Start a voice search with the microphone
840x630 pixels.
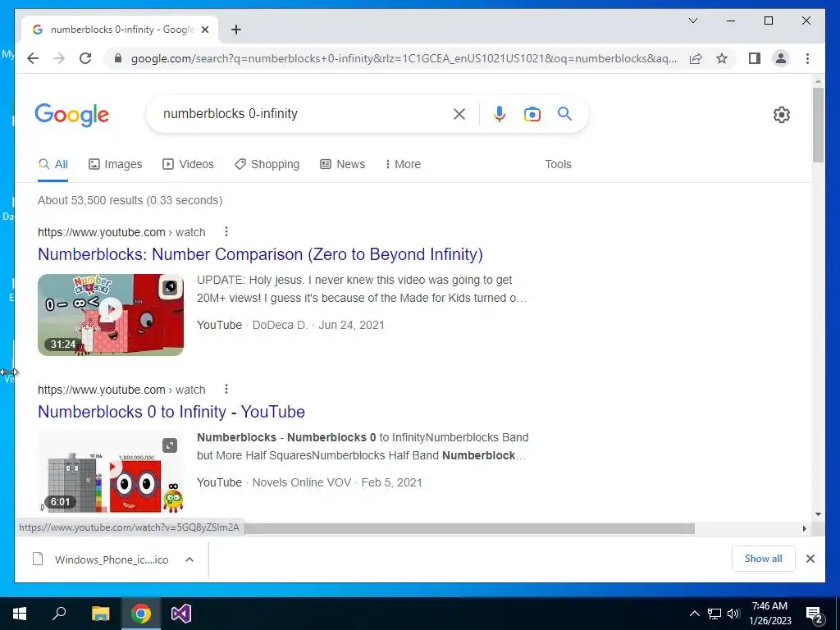point(500,113)
